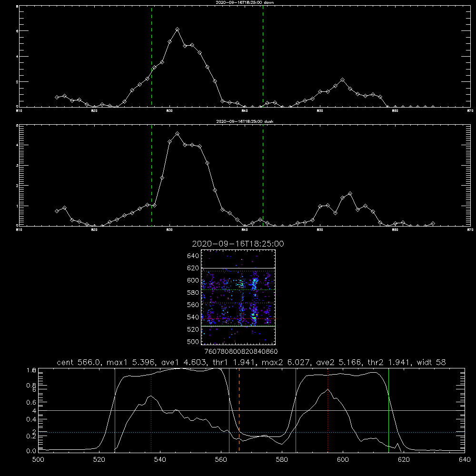Click the right green dashed line in dusk plot
The width and height of the screenshot is (476, 476).
263,175
